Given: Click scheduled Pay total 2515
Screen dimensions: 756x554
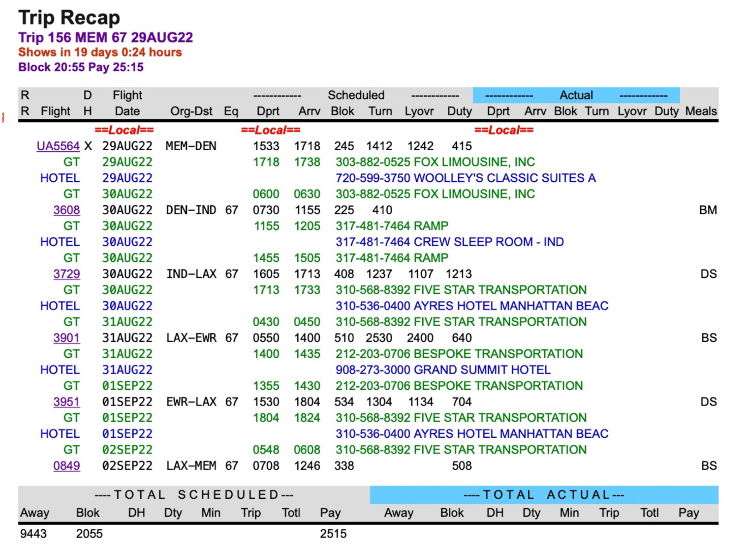Looking at the screenshot, I should pos(333,534).
